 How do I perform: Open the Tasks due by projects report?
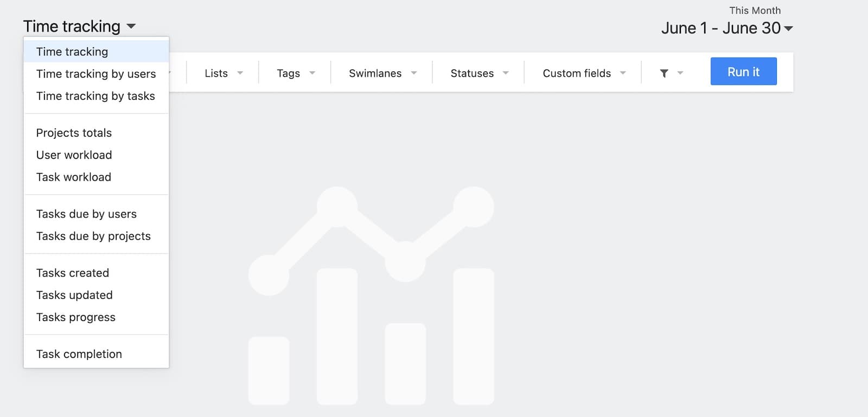click(97, 236)
